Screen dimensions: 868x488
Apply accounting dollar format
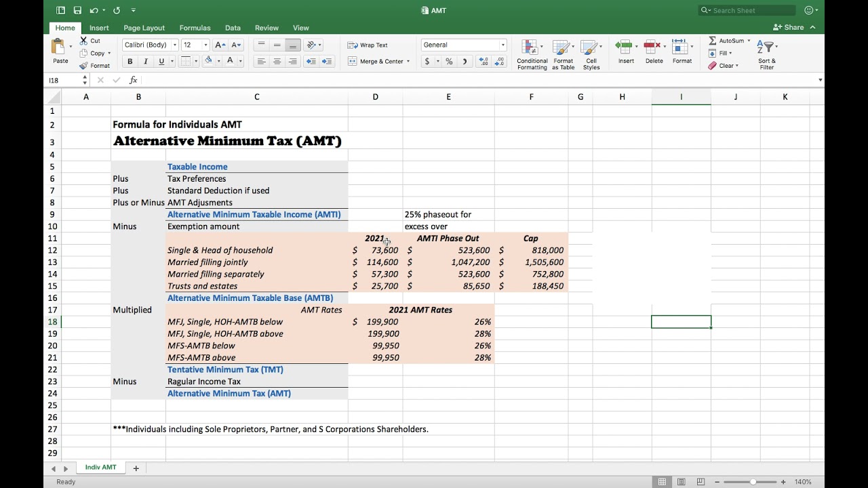coord(427,61)
